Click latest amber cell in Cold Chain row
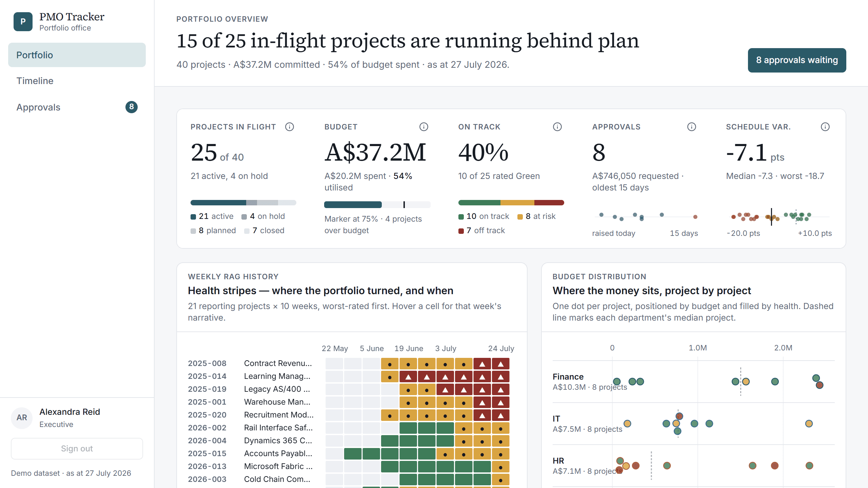The height and width of the screenshot is (488, 868). click(x=501, y=480)
